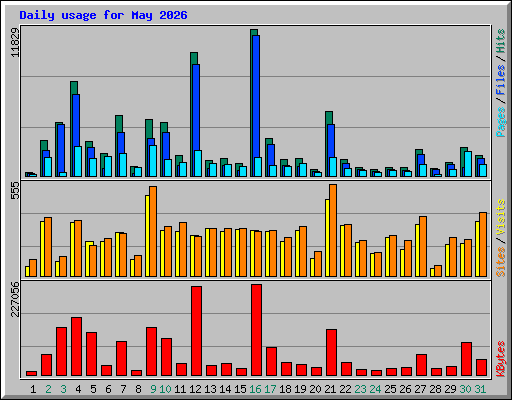
Task: Click the blue files bar for day 12
Action: [x=196, y=107]
